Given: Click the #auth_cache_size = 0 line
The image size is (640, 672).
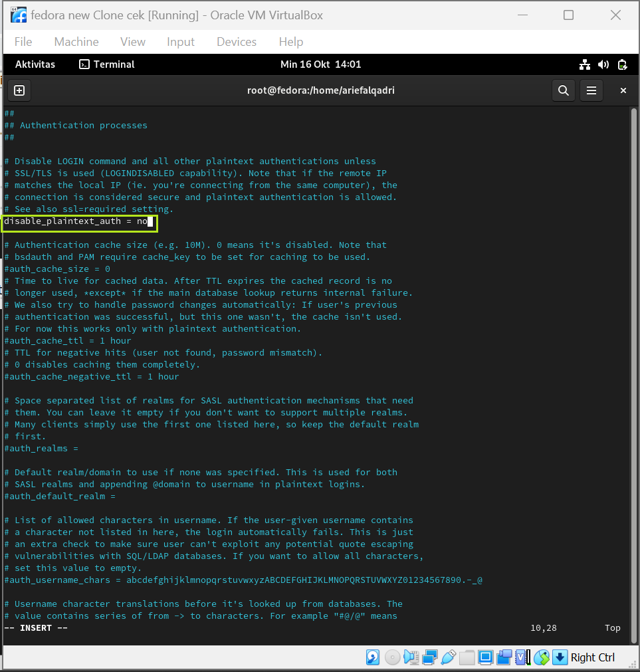Looking at the screenshot, I should (57, 269).
